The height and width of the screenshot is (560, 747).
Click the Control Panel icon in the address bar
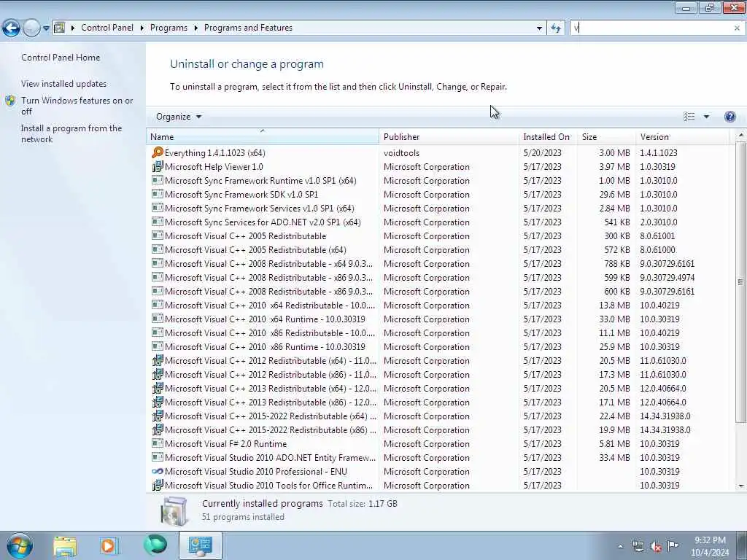[60, 28]
